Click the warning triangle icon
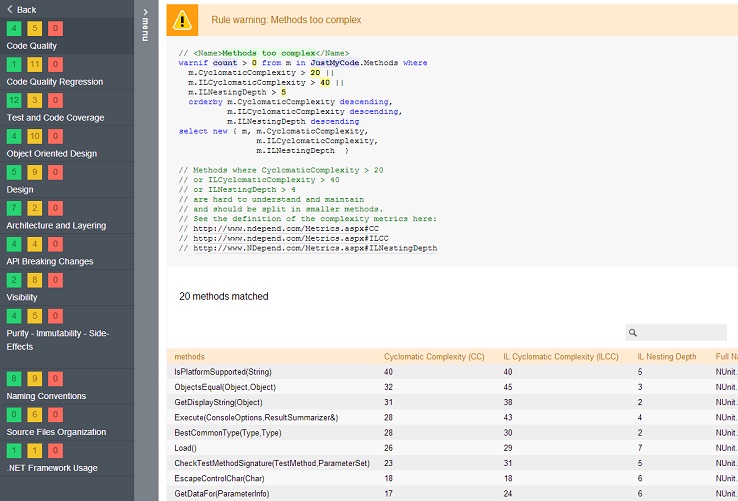 [182, 20]
